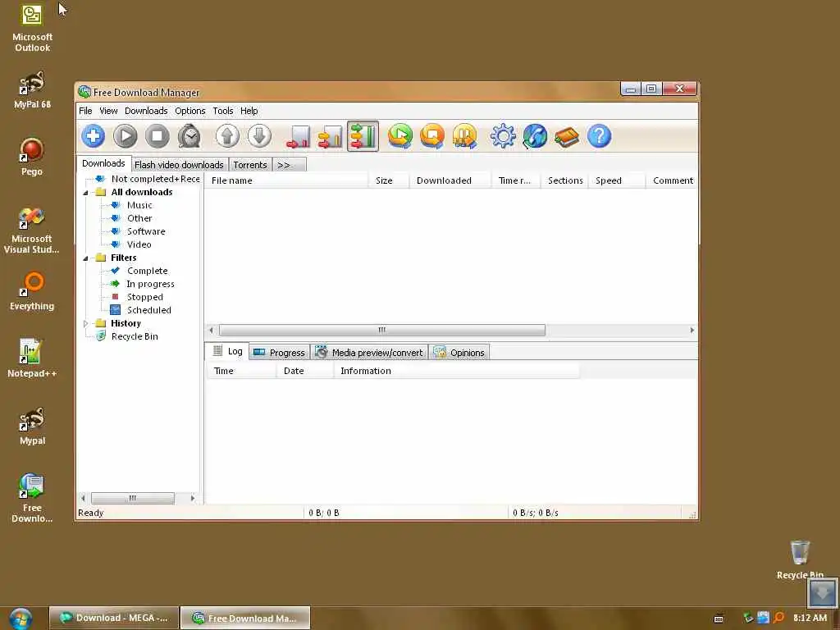Viewport: 840px width, 630px height.
Task: Collapse the All downloads tree node
Action: click(85, 193)
